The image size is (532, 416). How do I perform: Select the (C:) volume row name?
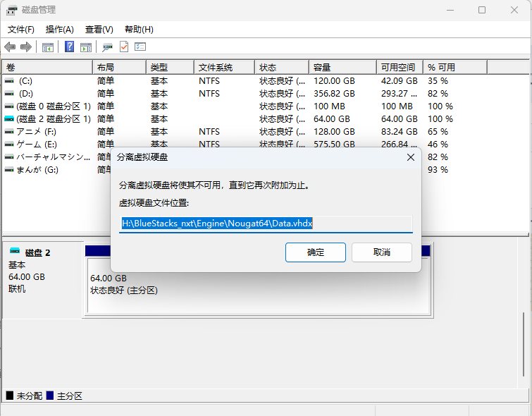[x=25, y=81]
